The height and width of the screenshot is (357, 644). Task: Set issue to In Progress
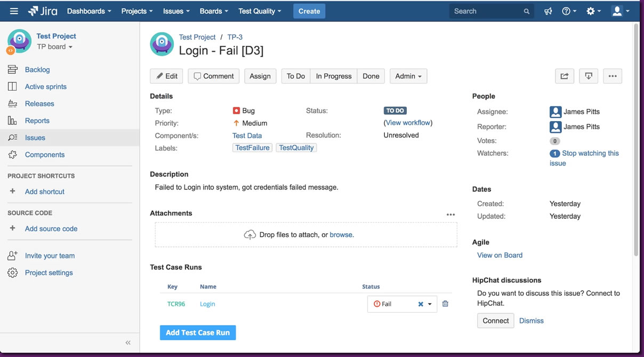pos(333,76)
